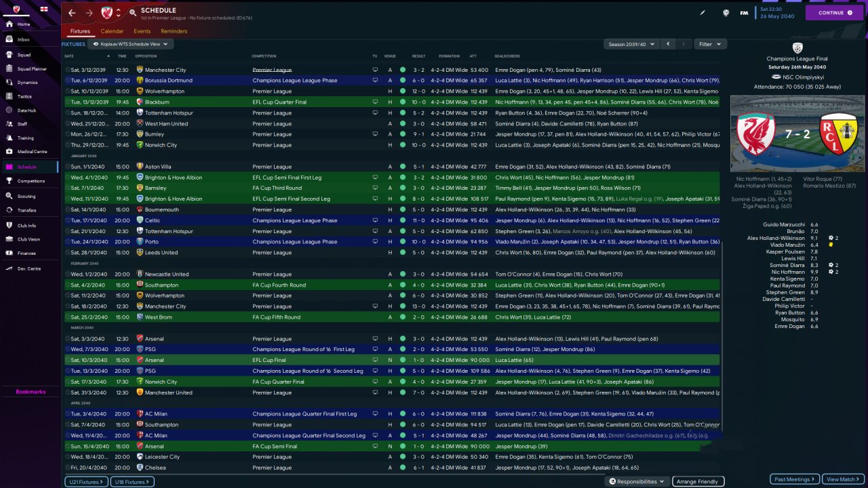The width and height of the screenshot is (868, 488).
Task: Click Arrange Friendly
Action: tap(698, 481)
